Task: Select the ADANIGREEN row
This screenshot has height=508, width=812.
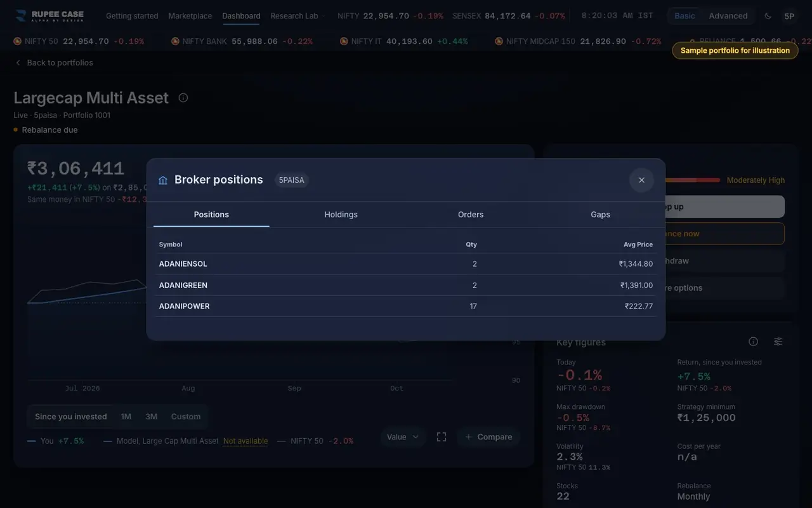Action: coord(406,285)
